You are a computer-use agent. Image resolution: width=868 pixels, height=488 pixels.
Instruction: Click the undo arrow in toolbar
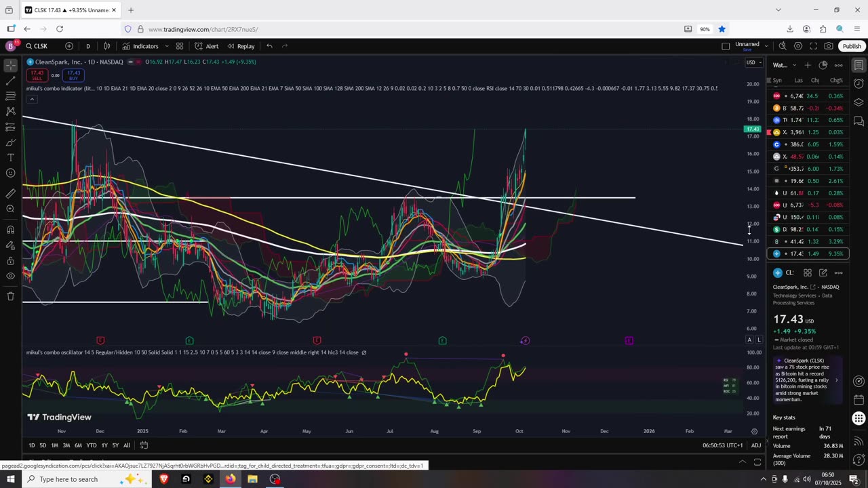point(269,46)
